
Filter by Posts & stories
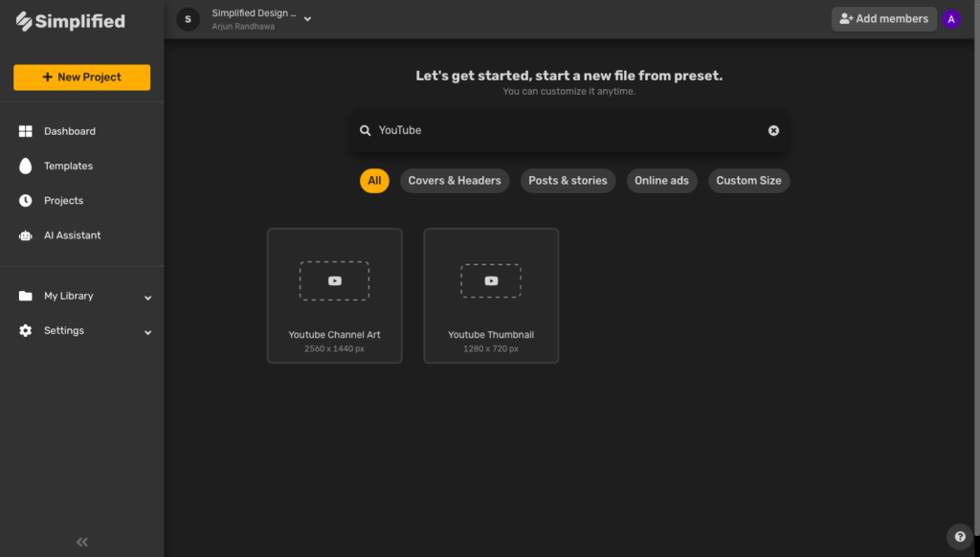coord(568,181)
